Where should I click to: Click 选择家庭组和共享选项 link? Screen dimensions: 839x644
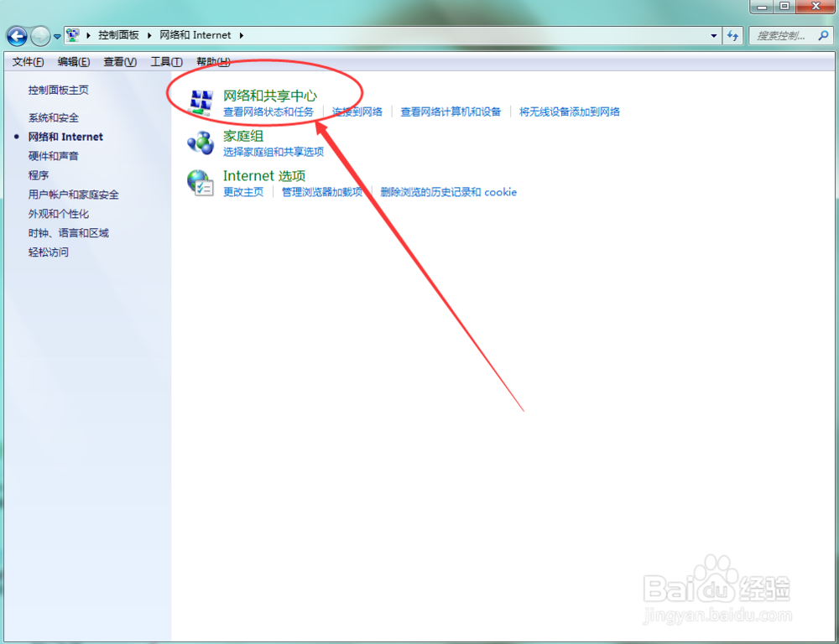tap(274, 152)
